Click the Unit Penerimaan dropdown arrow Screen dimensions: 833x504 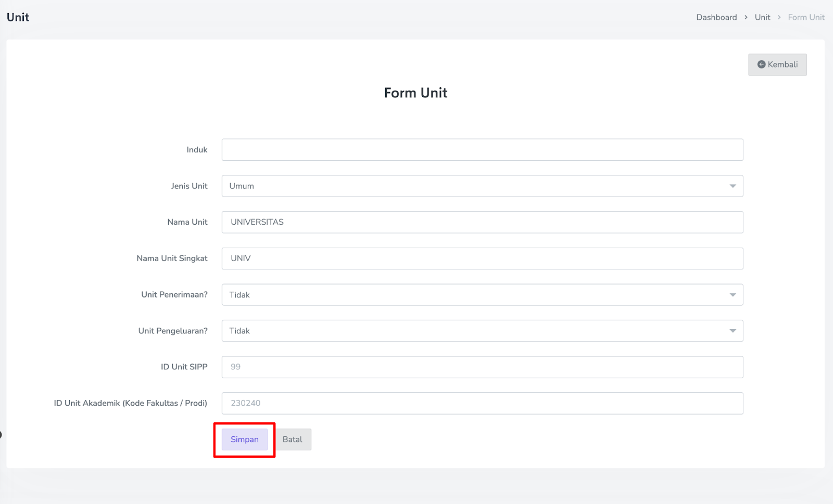tap(733, 295)
